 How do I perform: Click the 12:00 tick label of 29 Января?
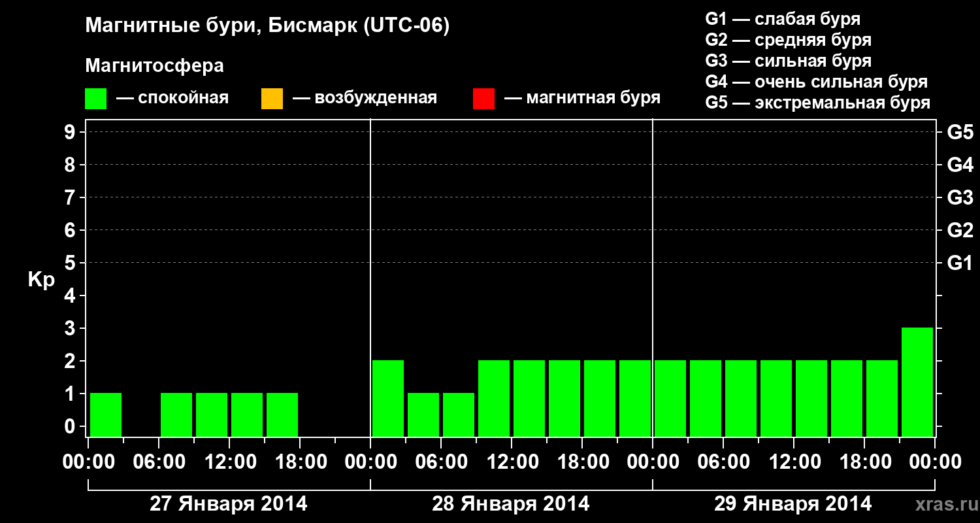click(x=794, y=462)
